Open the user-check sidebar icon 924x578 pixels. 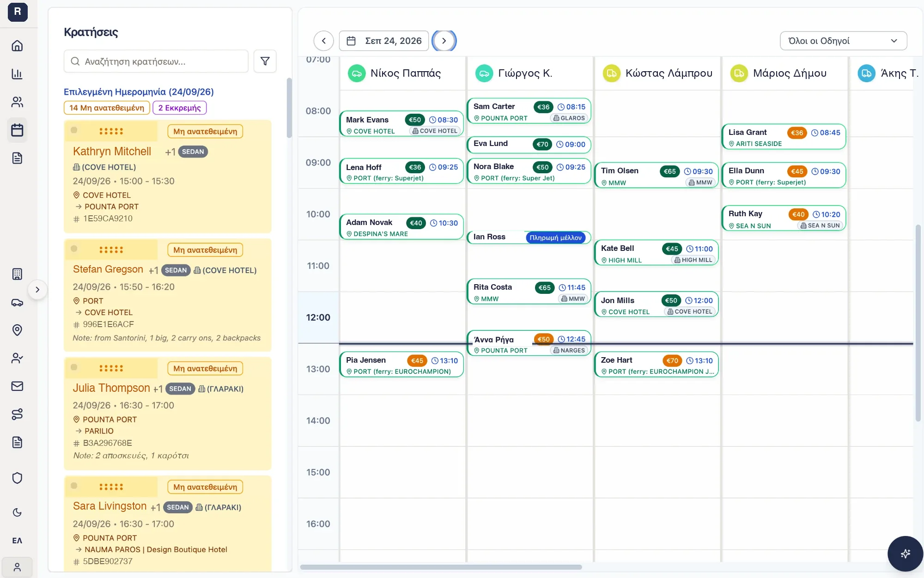click(x=17, y=358)
